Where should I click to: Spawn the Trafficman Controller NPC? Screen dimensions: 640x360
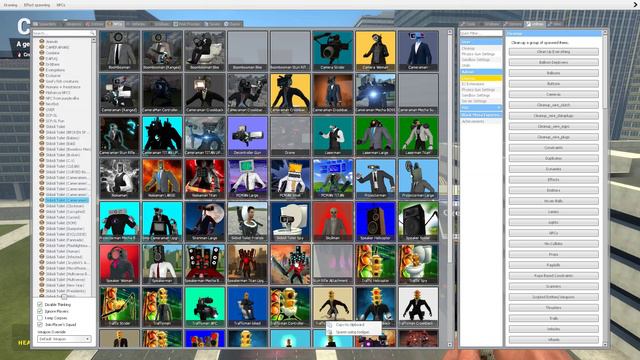click(x=290, y=307)
